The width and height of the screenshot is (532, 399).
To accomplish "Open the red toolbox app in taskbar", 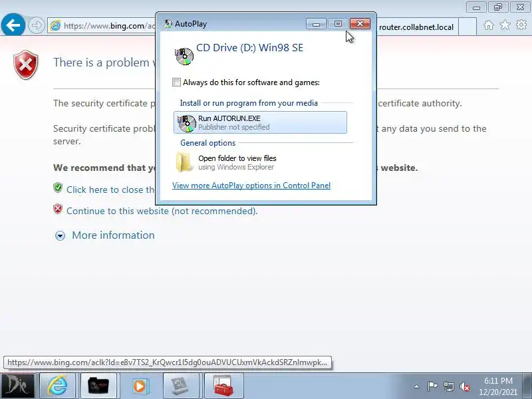I will coord(223,386).
